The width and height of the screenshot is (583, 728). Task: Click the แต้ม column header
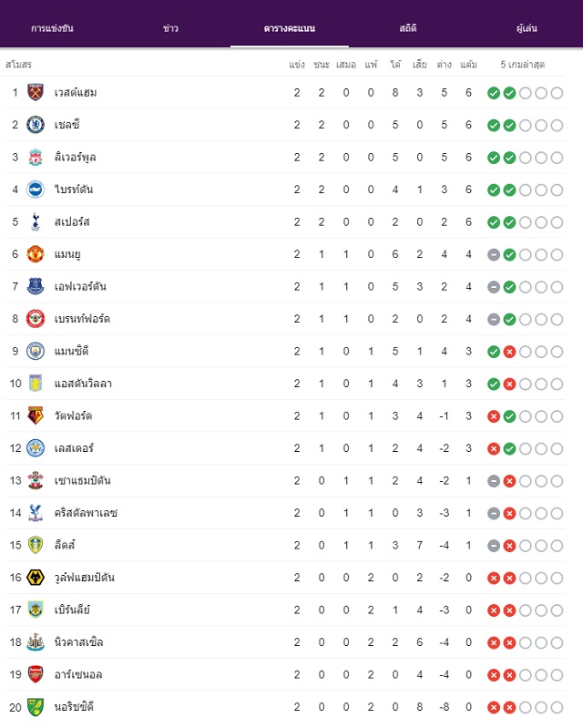[x=468, y=65]
